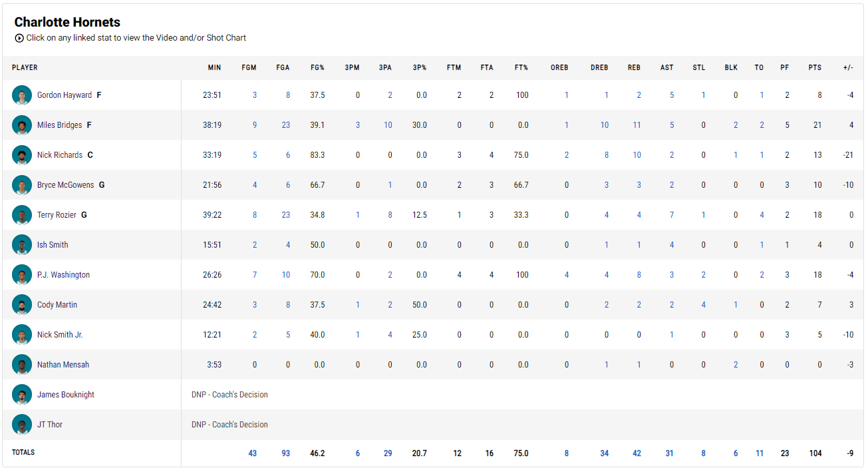The width and height of the screenshot is (868, 472).
Task: Open James Bouknight's player page
Action: 66,395
